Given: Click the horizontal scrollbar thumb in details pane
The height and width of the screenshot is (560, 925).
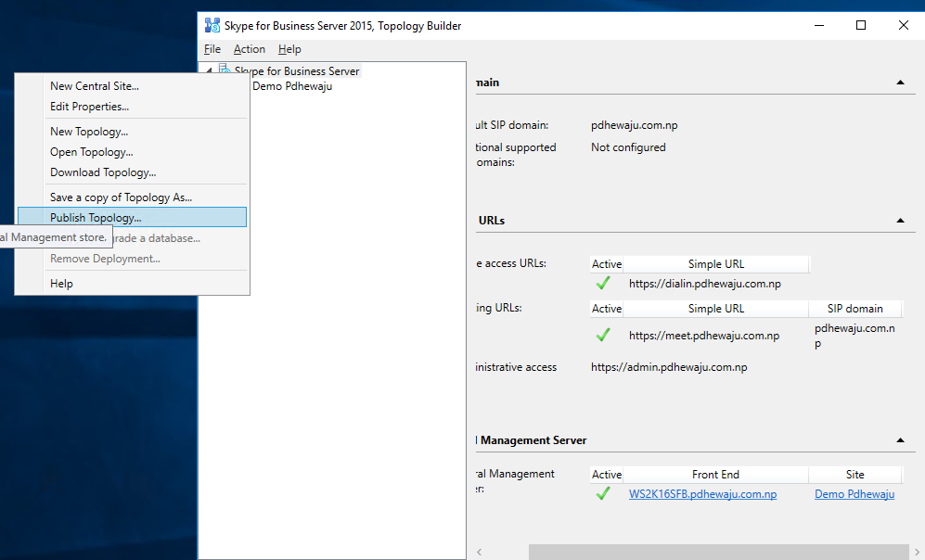Looking at the screenshot, I should point(718,552).
